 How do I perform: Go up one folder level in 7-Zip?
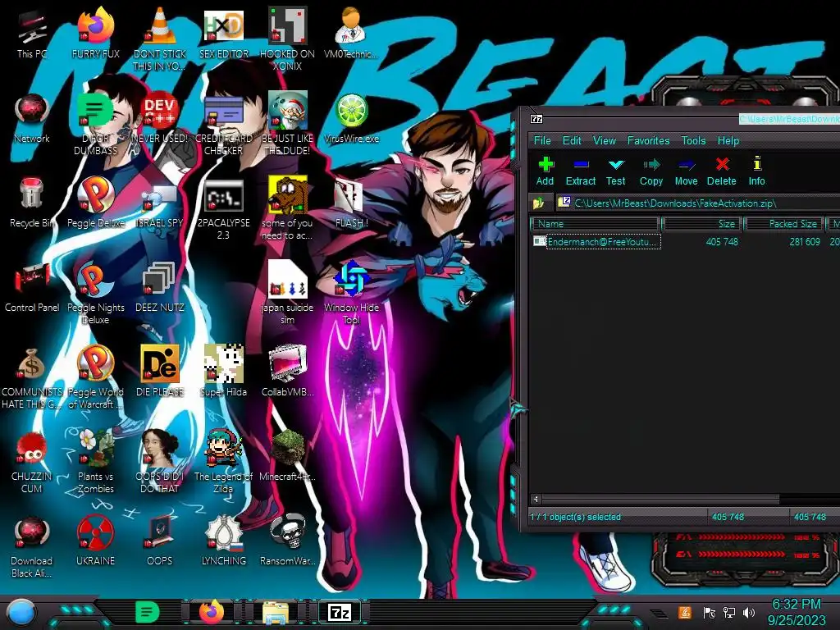coord(539,203)
